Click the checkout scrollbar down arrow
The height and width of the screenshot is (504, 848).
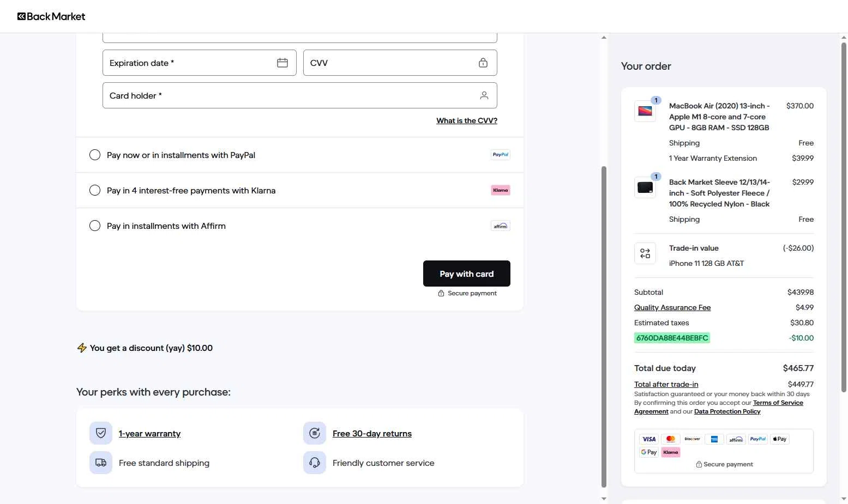(x=604, y=499)
